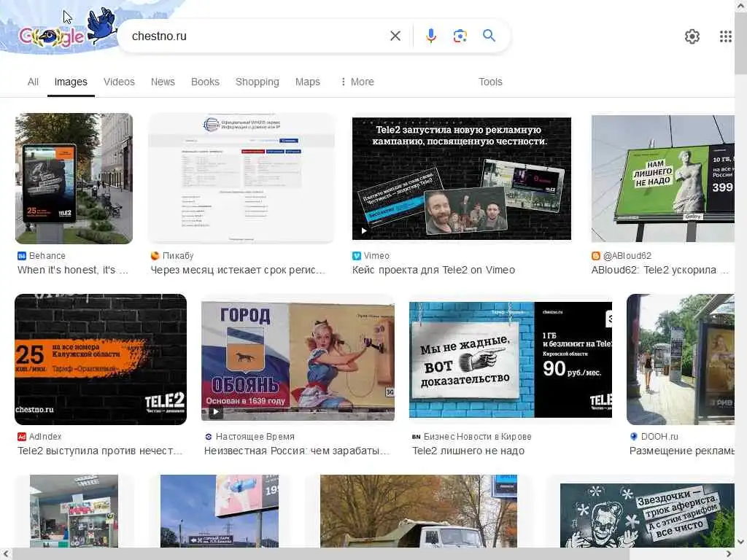Screen dimensions: 747x560
Task: Click the Vimeo favicon icon
Action: point(356,256)
